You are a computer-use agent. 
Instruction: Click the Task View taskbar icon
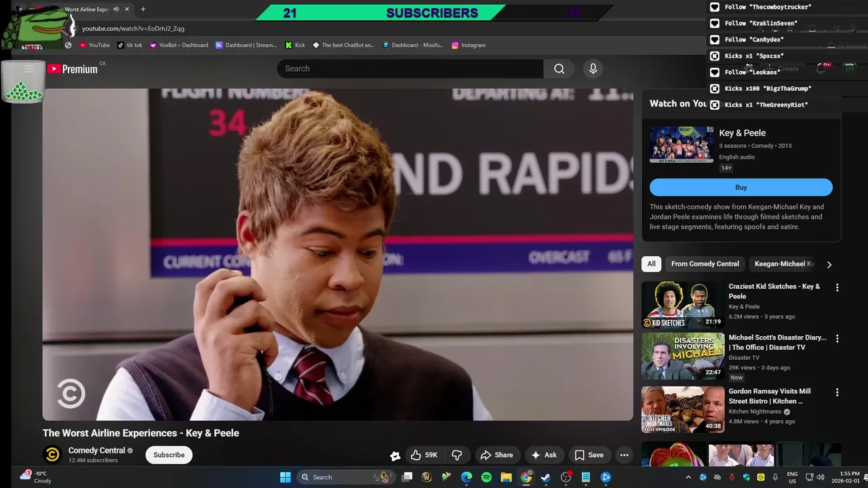pyautogui.click(x=407, y=477)
